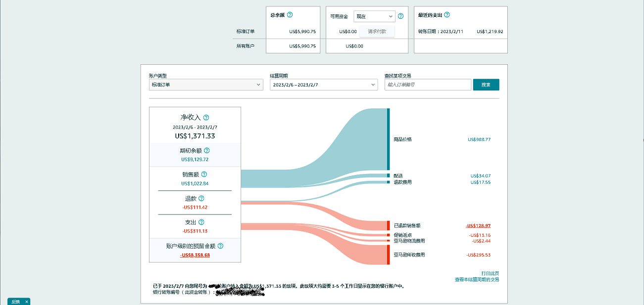
Task: Open the help icon beside 净收入
Action: pos(206,118)
